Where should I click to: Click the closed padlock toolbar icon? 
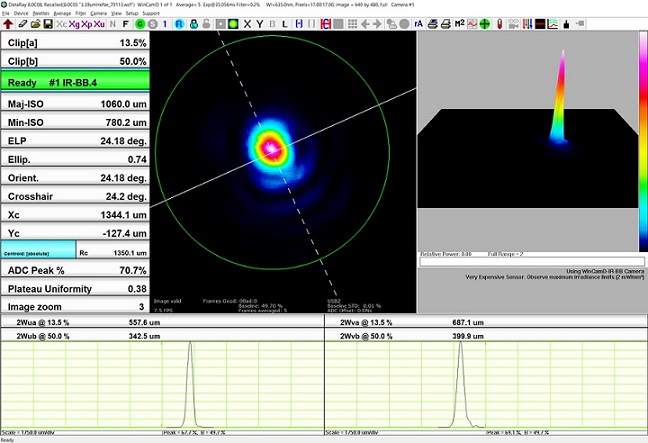[192, 24]
